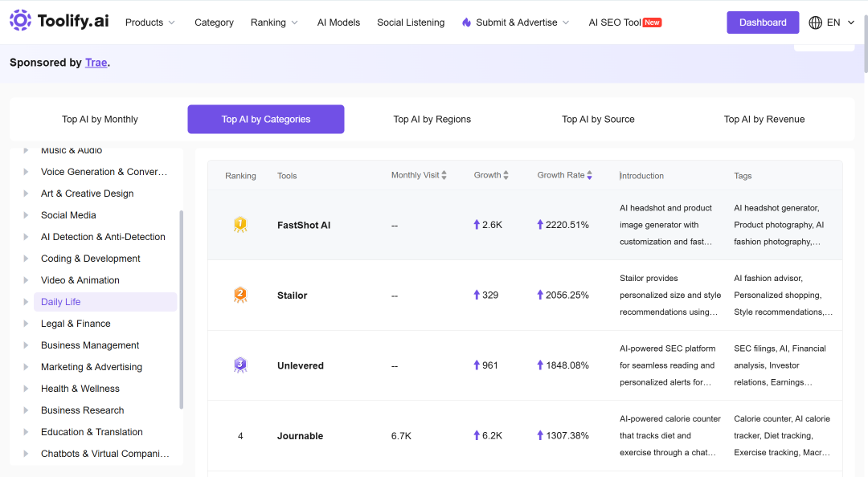Click the purple third-place medal icon
This screenshot has width=868, height=477.
(x=240, y=365)
